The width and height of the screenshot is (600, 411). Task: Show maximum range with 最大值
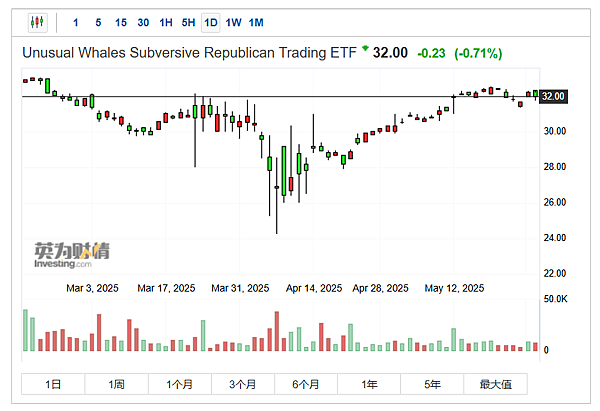pyautogui.click(x=496, y=384)
